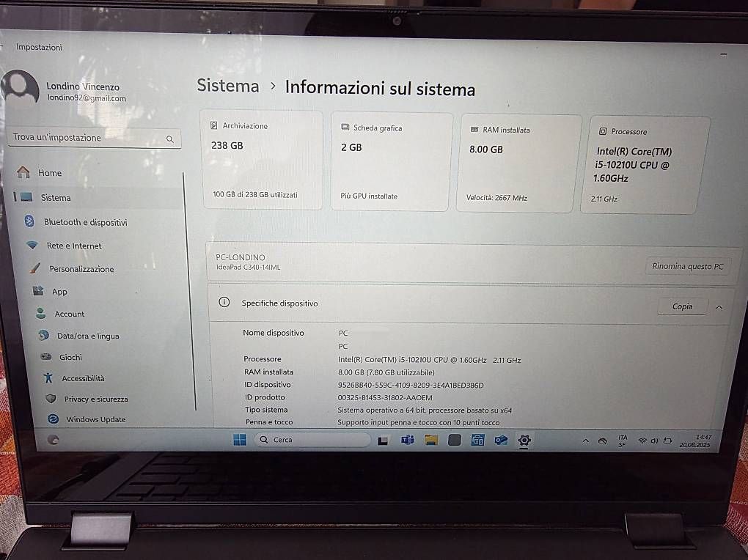Click the search magnifier in settings box

(x=170, y=139)
